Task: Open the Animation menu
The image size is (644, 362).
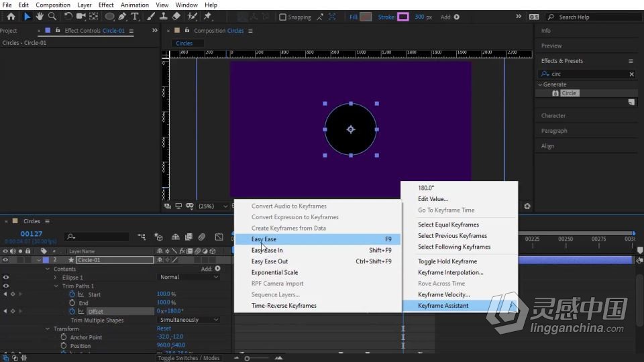Action: point(135,5)
